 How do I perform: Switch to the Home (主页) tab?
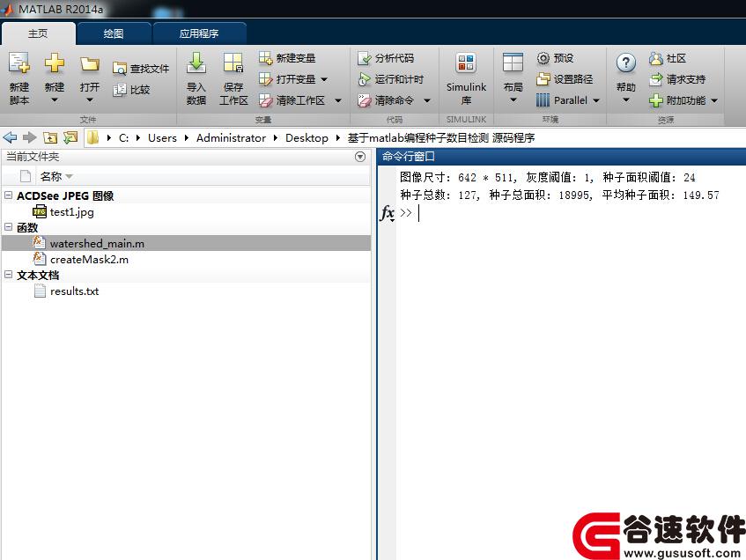[x=38, y=33]
